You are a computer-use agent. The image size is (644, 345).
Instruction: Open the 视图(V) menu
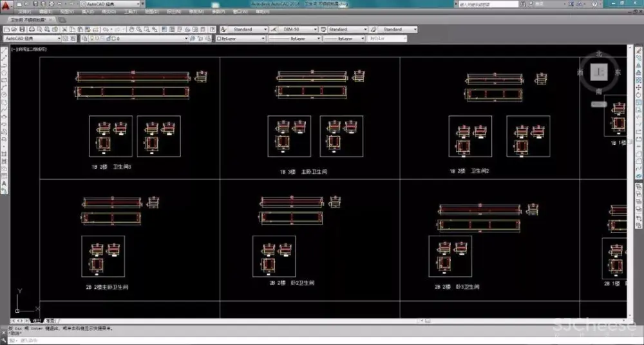click(66, 12)
